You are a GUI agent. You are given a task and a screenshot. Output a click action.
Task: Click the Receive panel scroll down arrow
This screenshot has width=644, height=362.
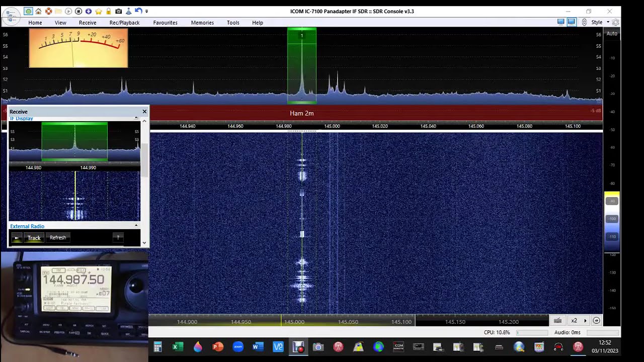[x=144, y=243]
